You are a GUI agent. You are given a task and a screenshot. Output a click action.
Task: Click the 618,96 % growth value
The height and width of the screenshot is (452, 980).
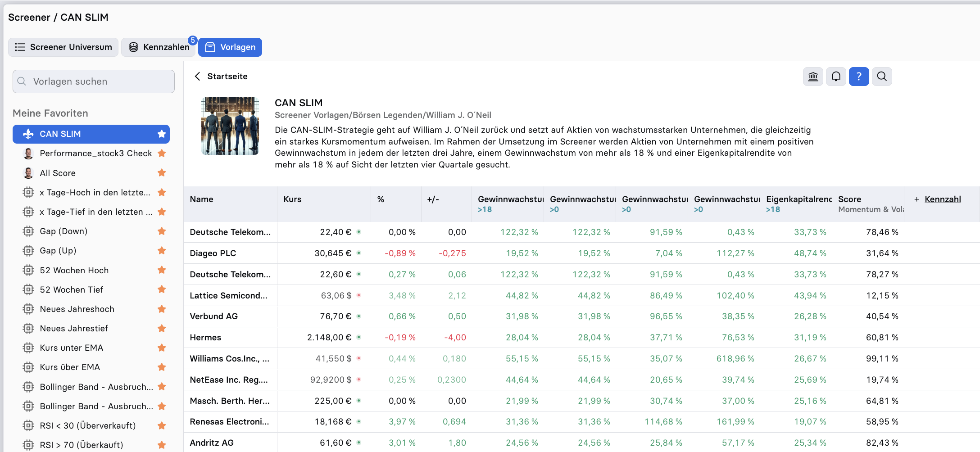pyautogui.click(x=735, y=359)
